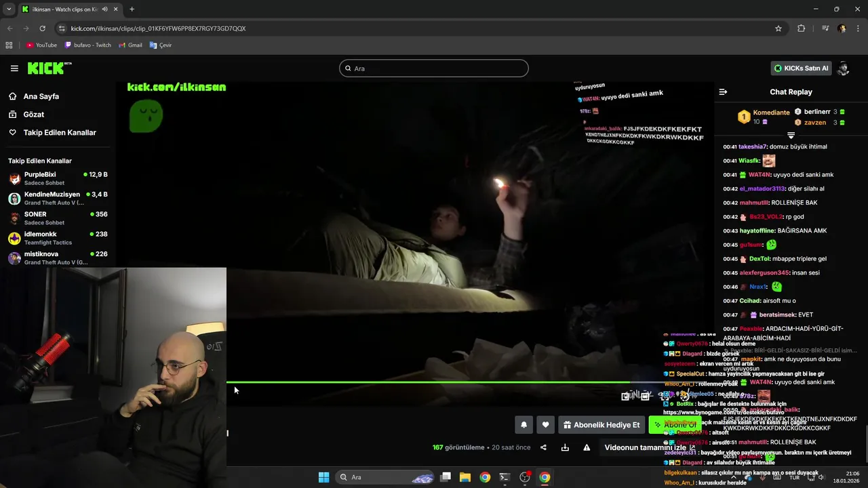Open OBS Studio from the taskbar
Image resolution: width=868 pixels, height=488 pixels.
[x=525, y=477]
